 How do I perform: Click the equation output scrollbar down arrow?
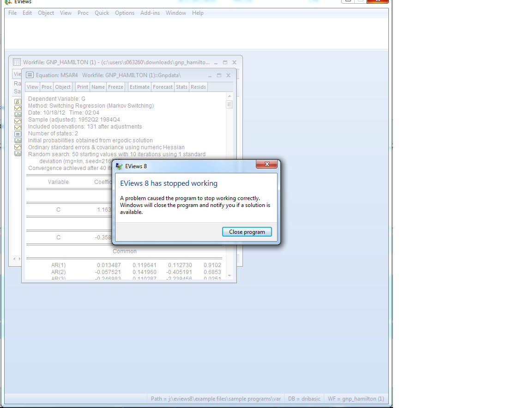click(x=230, y=276)
